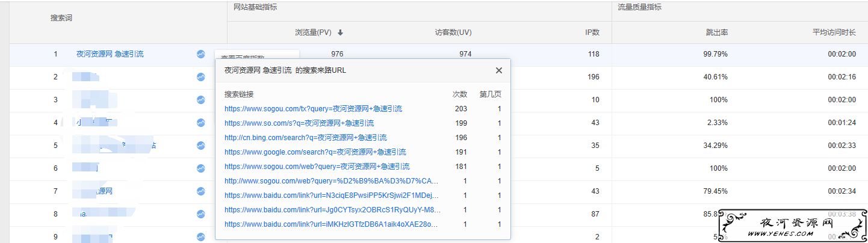
Task: Select the 搜索词 column header
Action: pos(61,18)
